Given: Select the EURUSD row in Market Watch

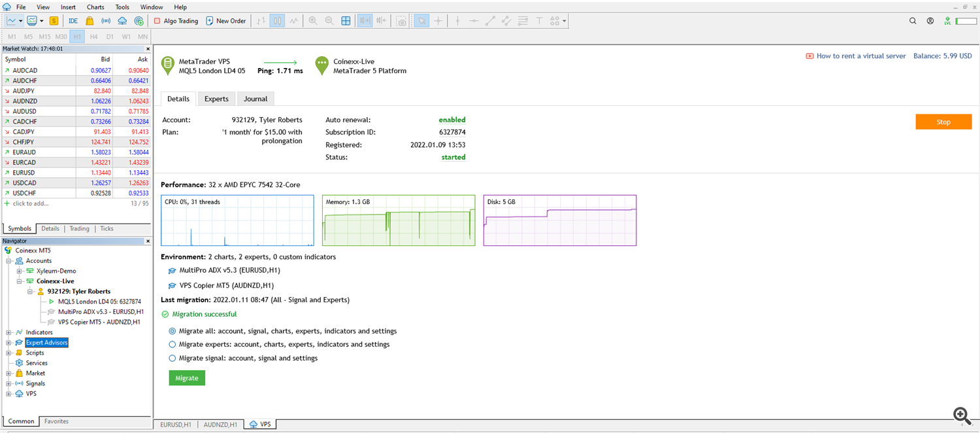Looking at the screenshot, I should point(76,173).
